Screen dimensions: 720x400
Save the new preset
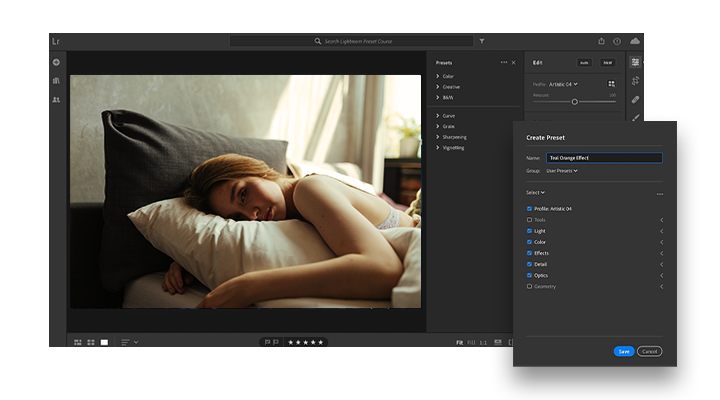coord(623,351)
